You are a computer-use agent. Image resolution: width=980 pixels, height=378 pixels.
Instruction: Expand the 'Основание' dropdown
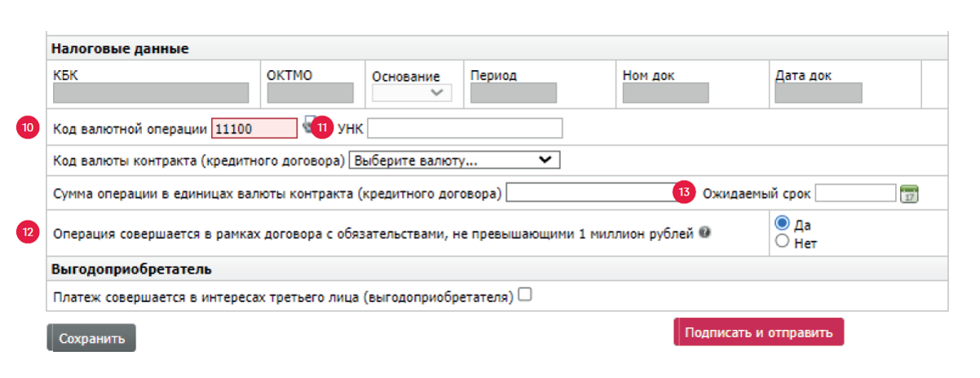pos(411,93)
